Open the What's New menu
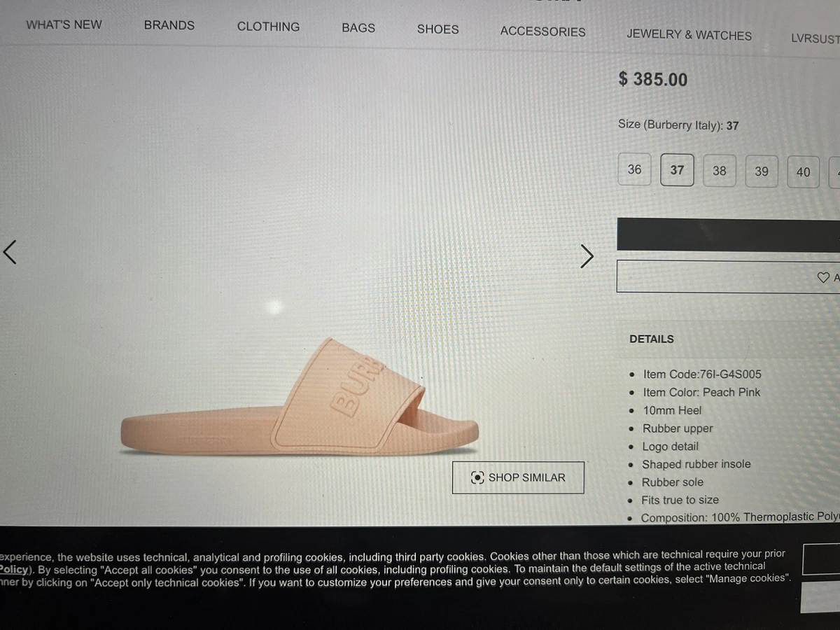Viewport: 840px width, 630px height. tap(64, 24)
